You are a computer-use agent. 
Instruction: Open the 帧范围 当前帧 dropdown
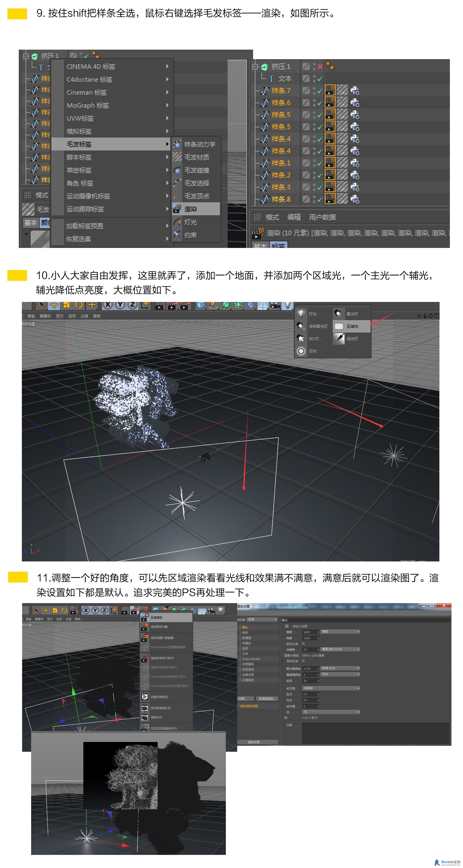pos(331,688)
